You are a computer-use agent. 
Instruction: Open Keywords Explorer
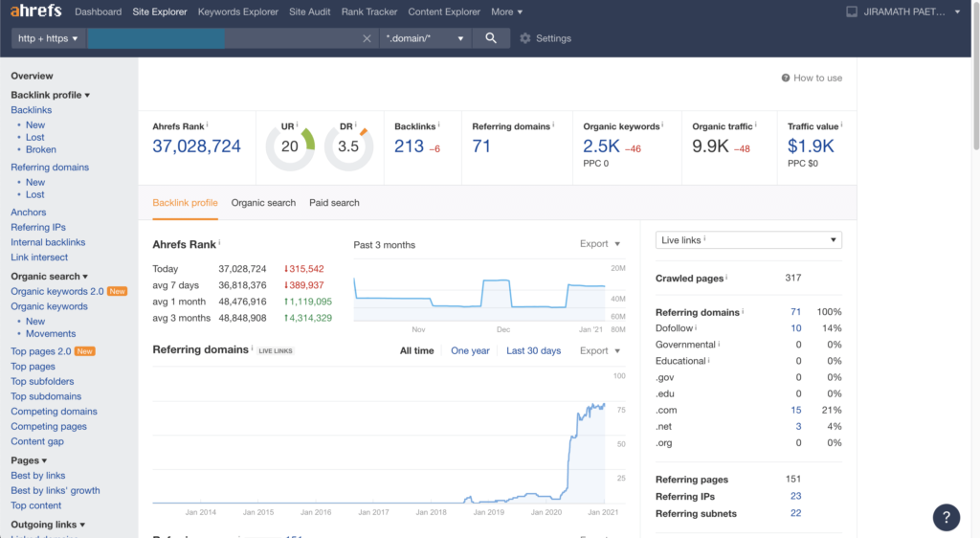pos(238,11)
